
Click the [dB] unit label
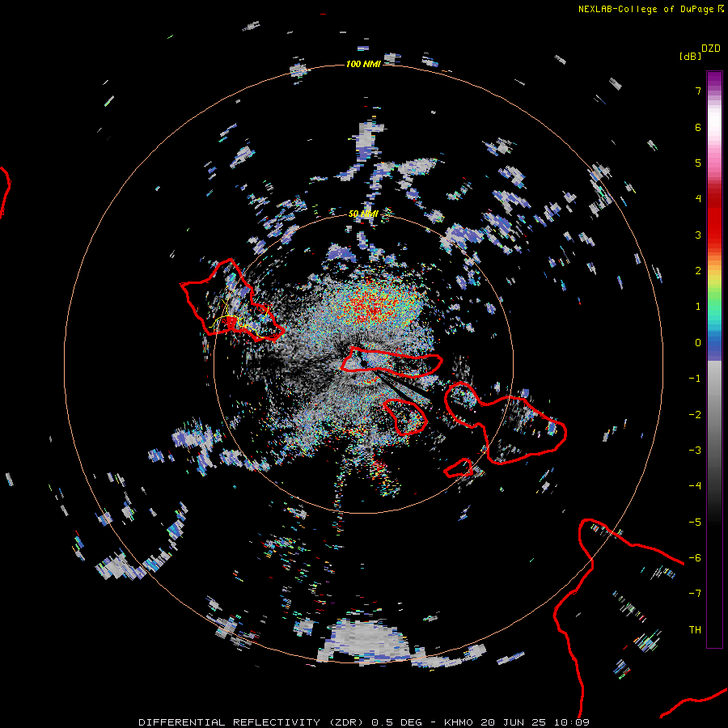(x=690, y=56)
